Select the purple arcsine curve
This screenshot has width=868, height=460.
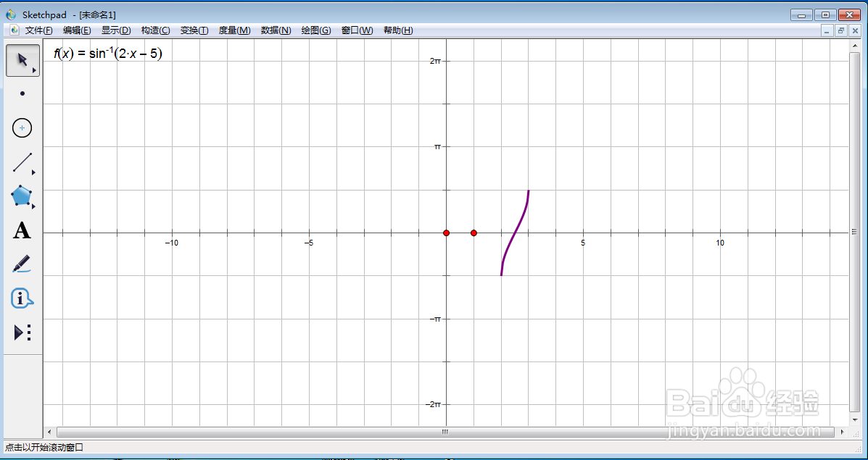514,233
